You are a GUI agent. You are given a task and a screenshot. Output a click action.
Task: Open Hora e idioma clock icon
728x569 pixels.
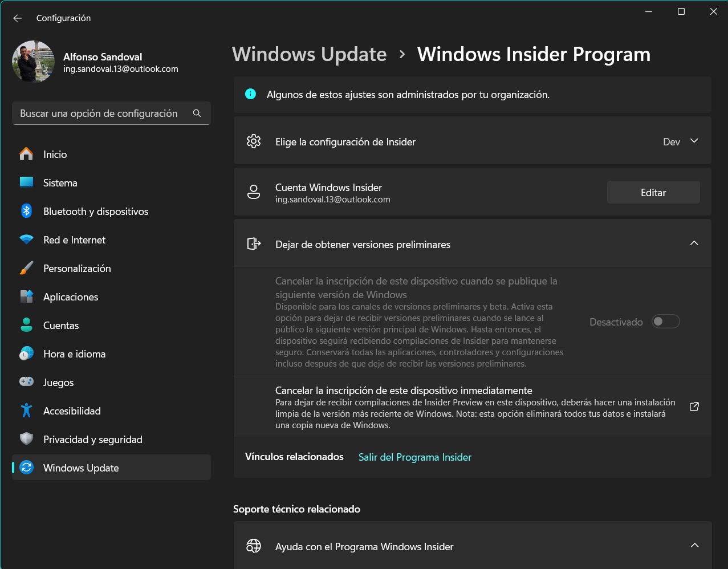click(27, 353)
